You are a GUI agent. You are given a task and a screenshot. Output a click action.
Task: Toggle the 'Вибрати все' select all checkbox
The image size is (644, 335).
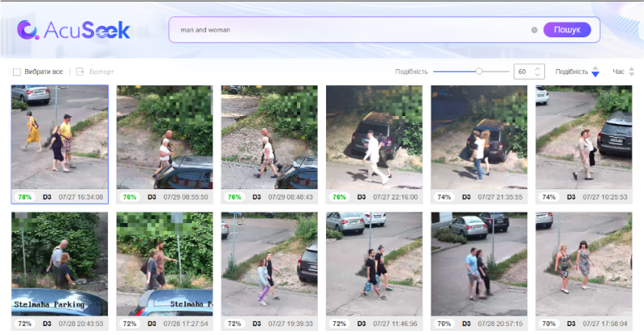[x=17, y=72]
